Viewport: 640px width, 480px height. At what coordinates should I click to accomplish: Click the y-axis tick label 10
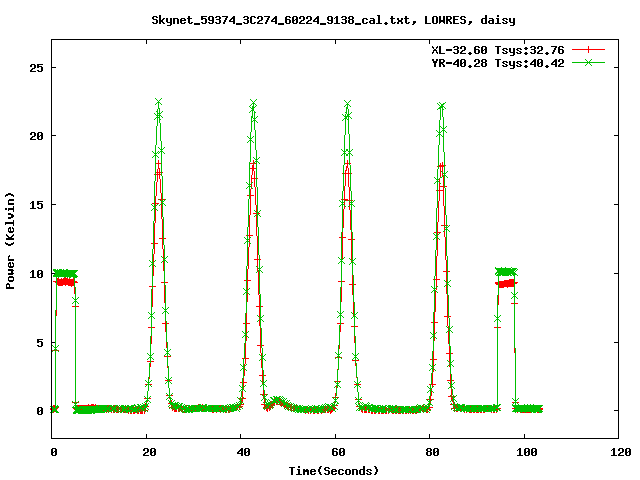point(36,274)
